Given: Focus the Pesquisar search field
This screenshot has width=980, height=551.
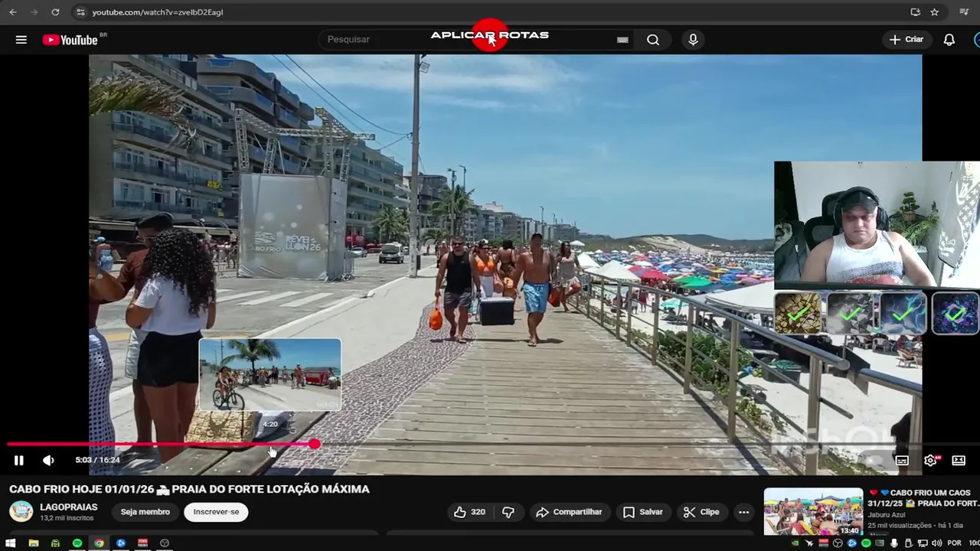Looking at the screenshot, I should coord(475,40).
